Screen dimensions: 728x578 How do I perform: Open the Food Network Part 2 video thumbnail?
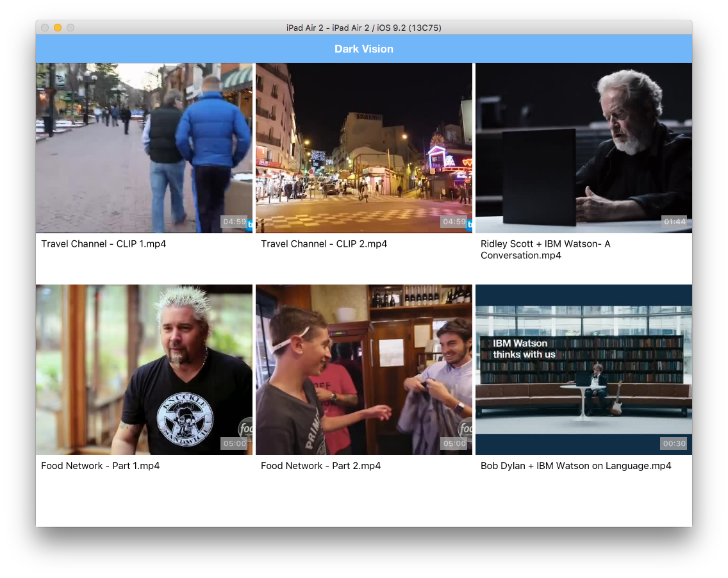[x=364, y=370]
